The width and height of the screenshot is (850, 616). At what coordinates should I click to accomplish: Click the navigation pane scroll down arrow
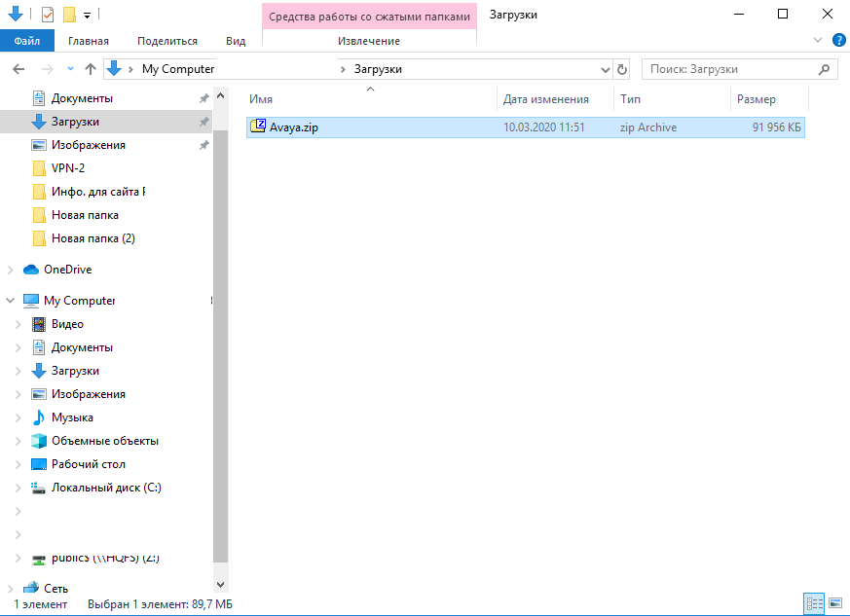click(220, 585)
